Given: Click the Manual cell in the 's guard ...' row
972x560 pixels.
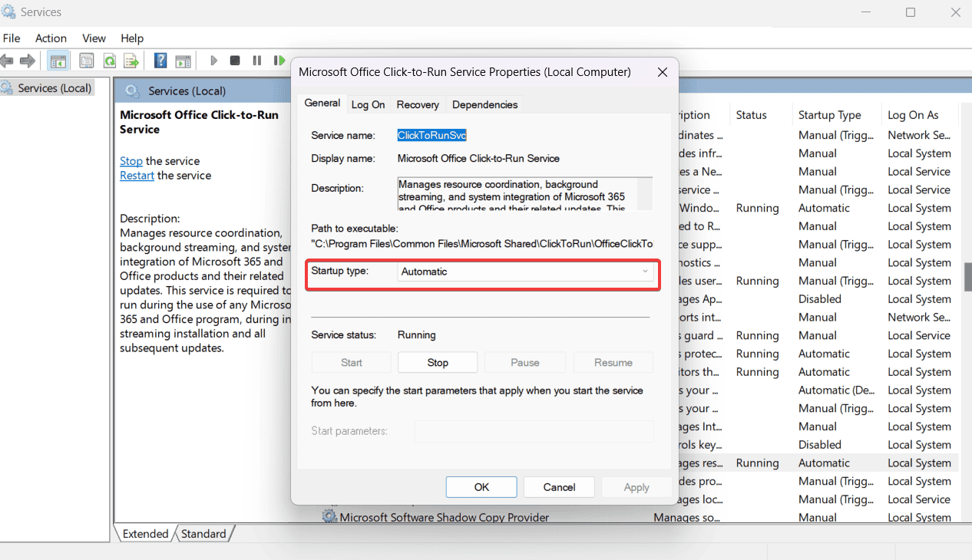Looking at the screenshot, I should (x=817, y=335).
